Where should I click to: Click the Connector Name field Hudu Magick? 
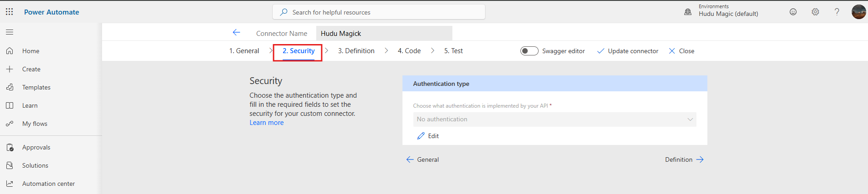pos(384,33)
